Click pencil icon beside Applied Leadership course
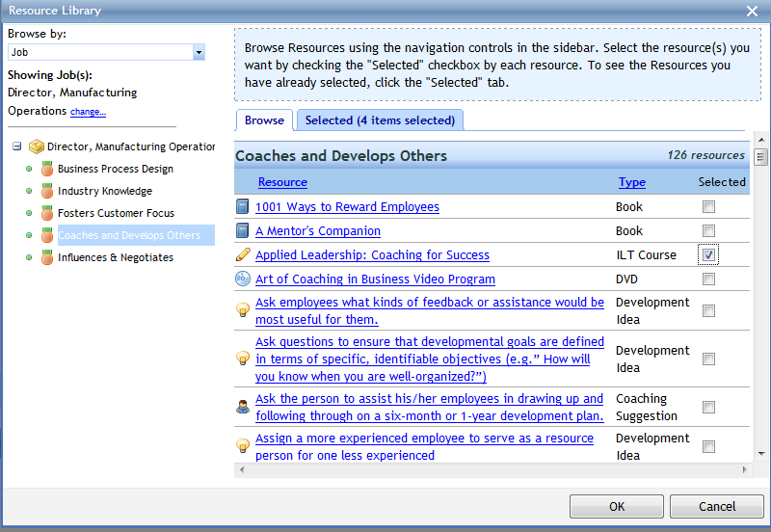 coord(243,255)
